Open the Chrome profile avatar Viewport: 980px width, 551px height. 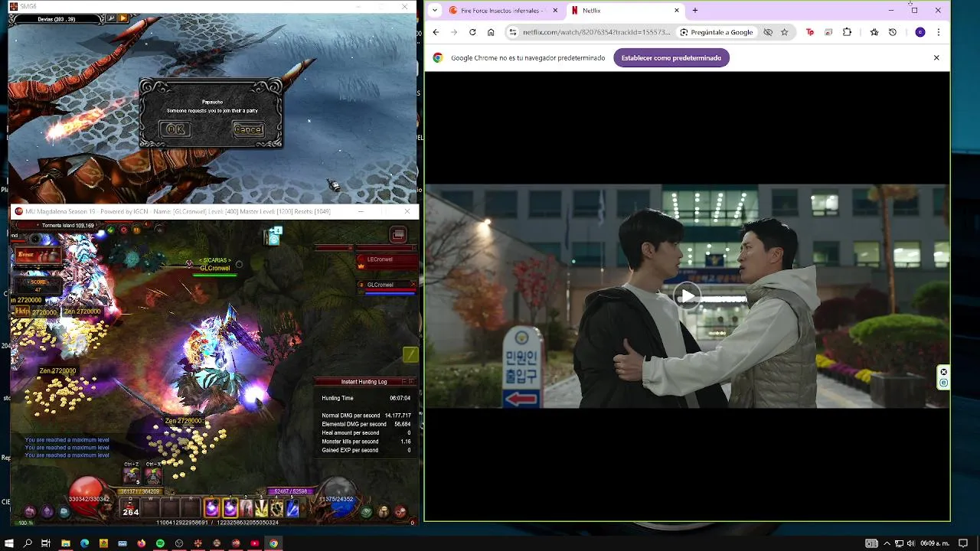pyautogui.click(x=920, y=32)
